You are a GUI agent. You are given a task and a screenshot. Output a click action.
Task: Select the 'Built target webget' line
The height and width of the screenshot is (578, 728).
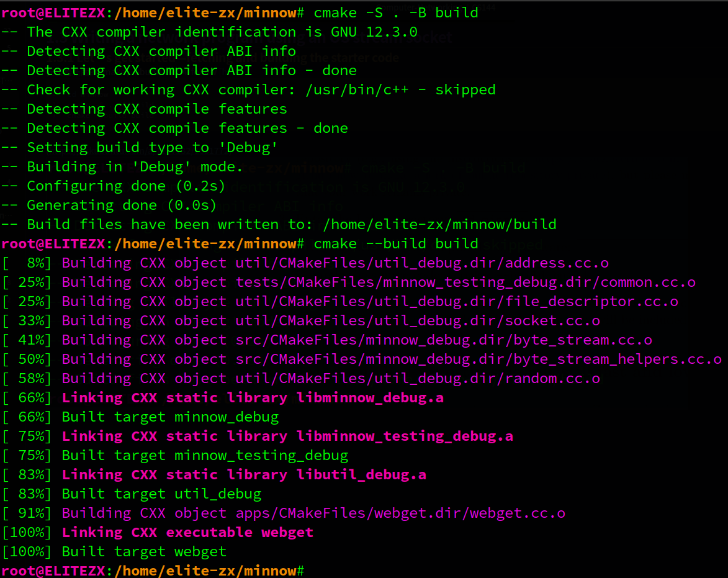click(114, 552)
